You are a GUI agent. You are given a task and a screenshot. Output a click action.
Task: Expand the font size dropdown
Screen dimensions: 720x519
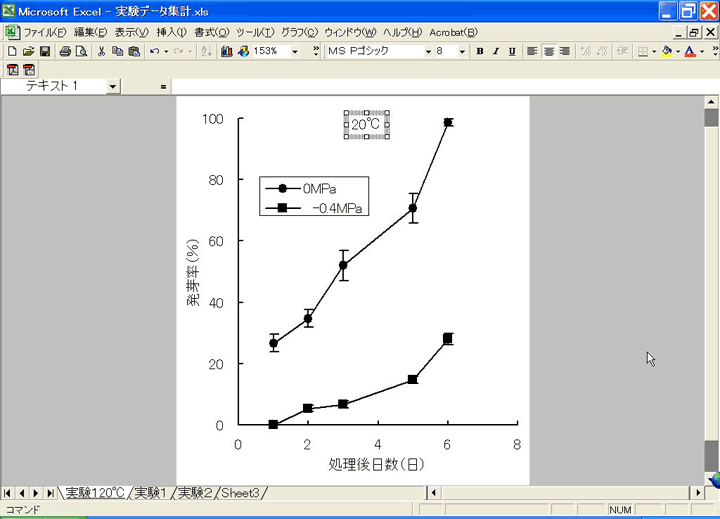(x=461, y=51)
